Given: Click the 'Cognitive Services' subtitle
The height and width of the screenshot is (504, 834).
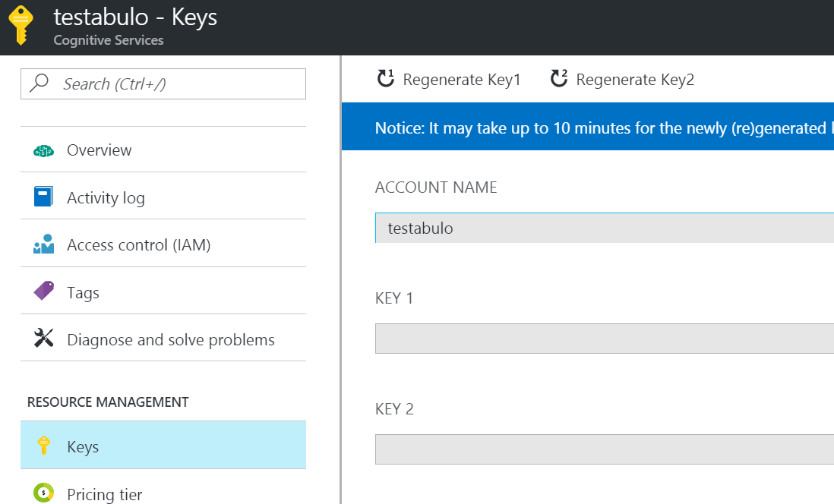Looking at the screenshot, I should pyautogui.click(x=109, y=40).
